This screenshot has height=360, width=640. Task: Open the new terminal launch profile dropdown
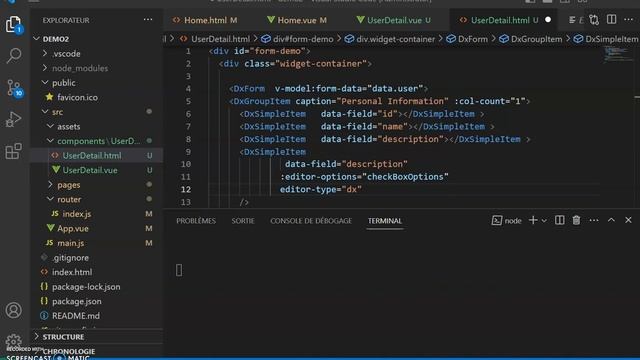544,221
